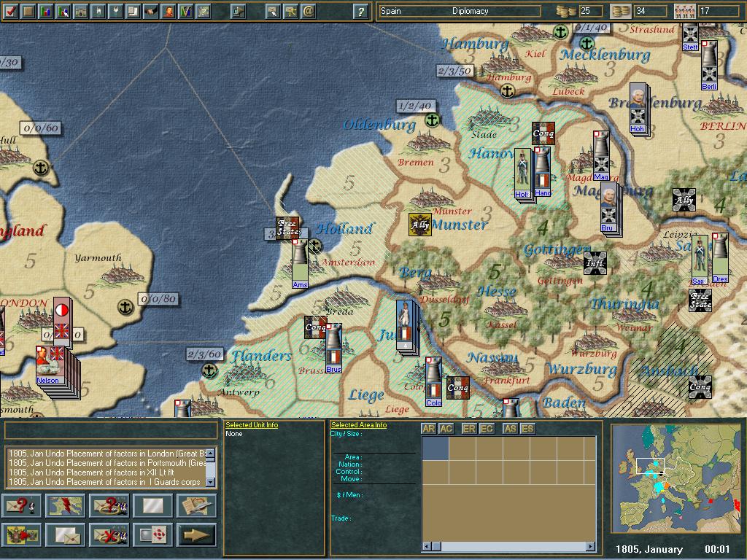
Task: Select the Berli garrison counter
Action: (709, 65)
